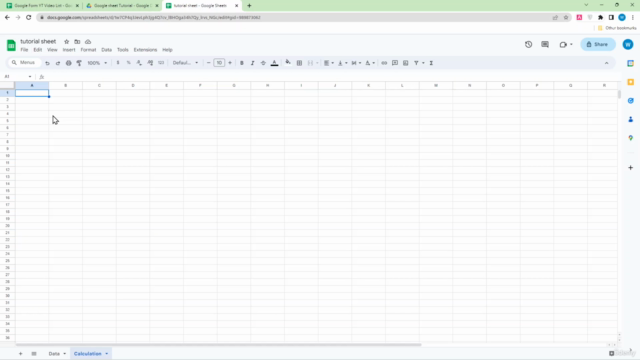Open more number formats dropdown
Viewport: 640px width, 360px height.
point(161,63)
